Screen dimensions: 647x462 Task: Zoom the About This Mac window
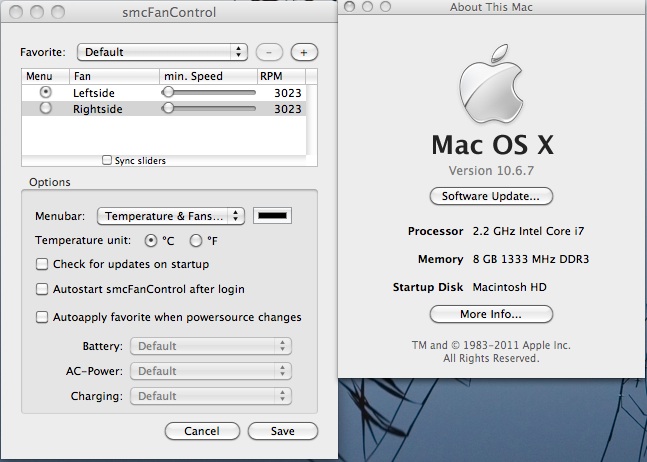click(x=385, y=6)
